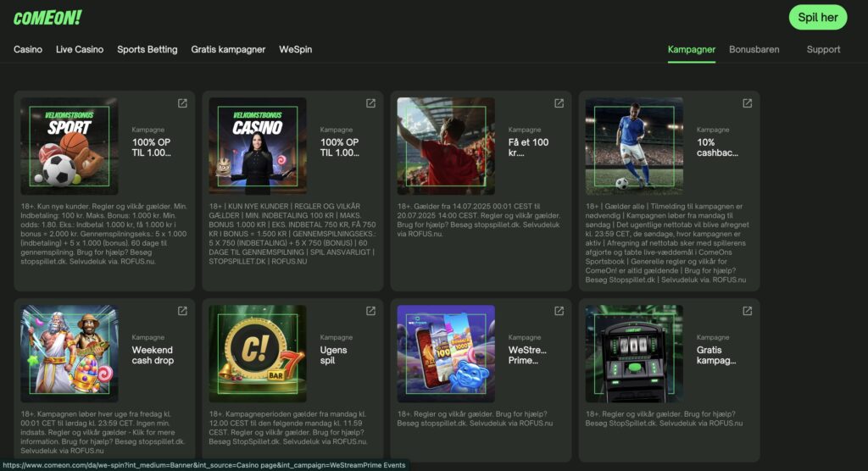Image resolution: width=868 pixels, height=471 pixels.
Task: Open the slot machine thumbnail
Action: coord(634,353)
